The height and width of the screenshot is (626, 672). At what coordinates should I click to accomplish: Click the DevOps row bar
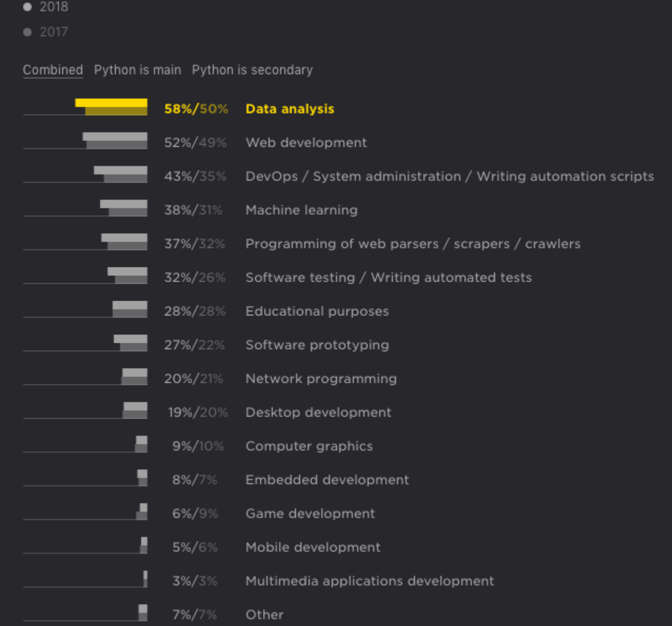coord(121,174)
